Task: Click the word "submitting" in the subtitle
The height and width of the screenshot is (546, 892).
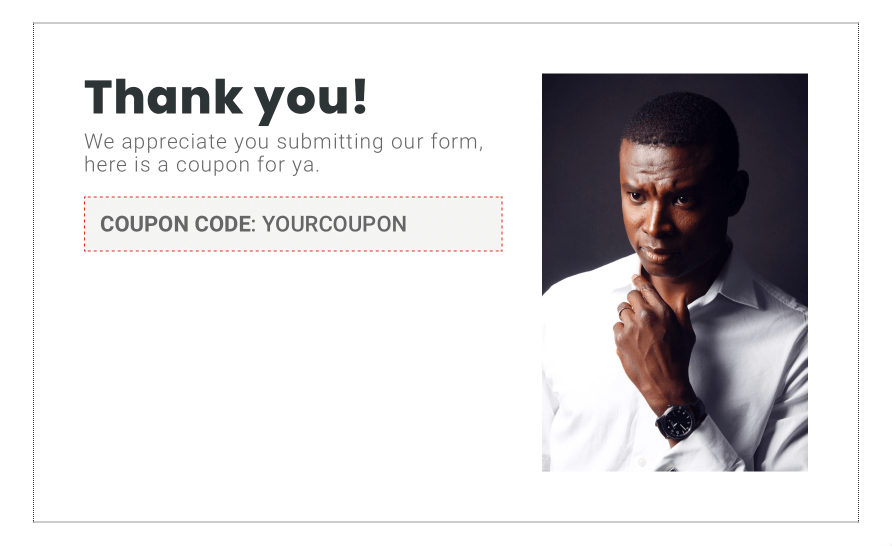Action: coord(330,142)
